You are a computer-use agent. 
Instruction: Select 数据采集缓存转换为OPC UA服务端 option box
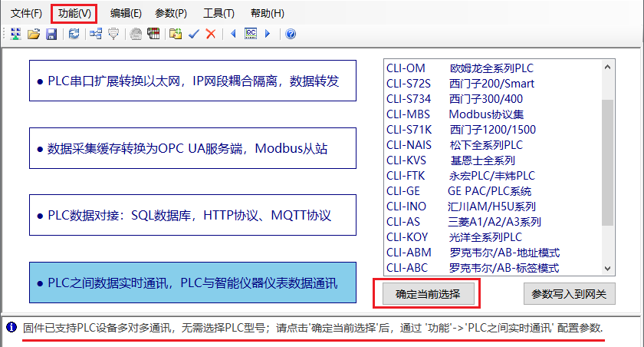coord(192,148)
